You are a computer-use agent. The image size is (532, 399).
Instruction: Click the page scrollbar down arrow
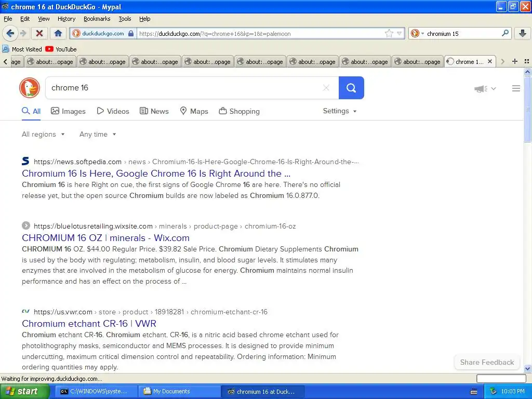click(527, 368)
